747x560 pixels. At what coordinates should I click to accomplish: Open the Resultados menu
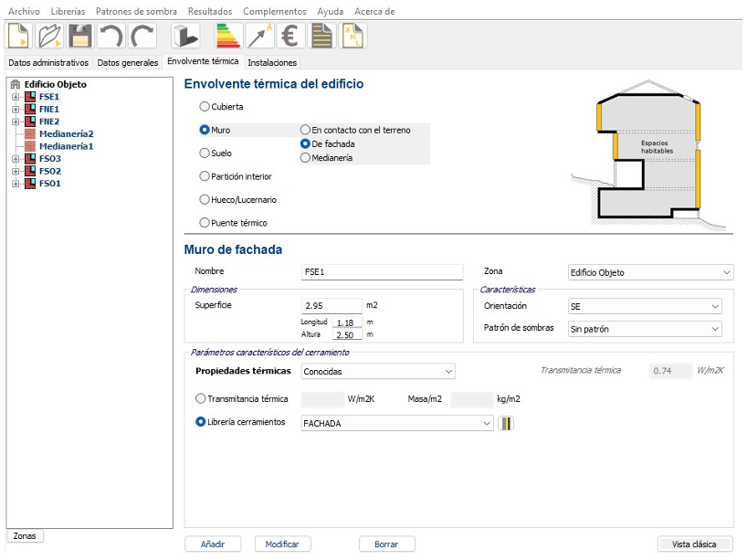click(210, 11)
